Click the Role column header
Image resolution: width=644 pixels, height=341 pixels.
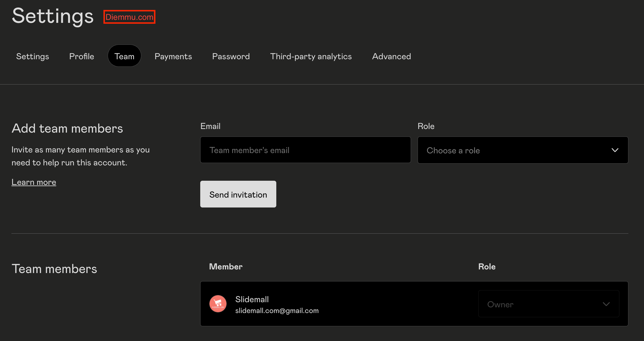487,266
